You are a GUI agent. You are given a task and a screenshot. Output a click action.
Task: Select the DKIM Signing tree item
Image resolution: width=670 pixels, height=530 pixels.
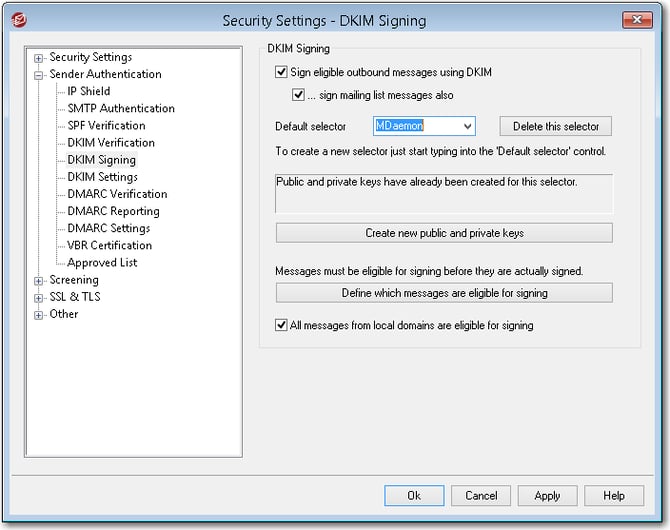102,160
